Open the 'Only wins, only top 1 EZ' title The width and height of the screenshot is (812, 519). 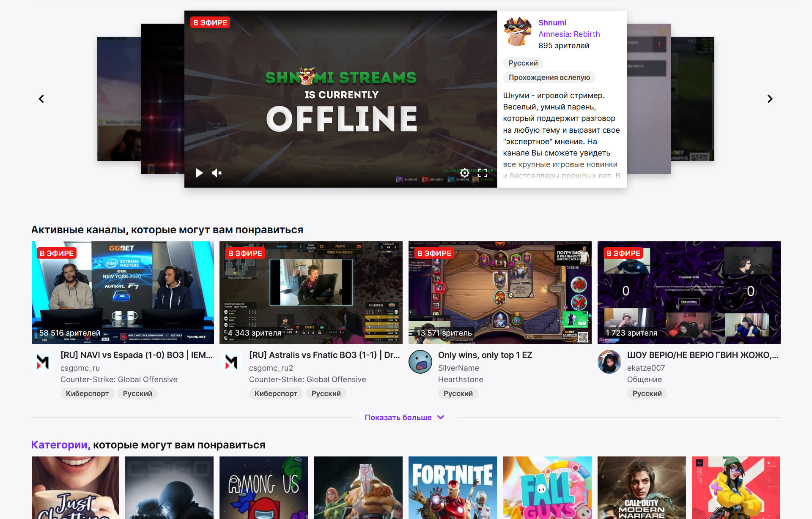click(x=485, y=355)
